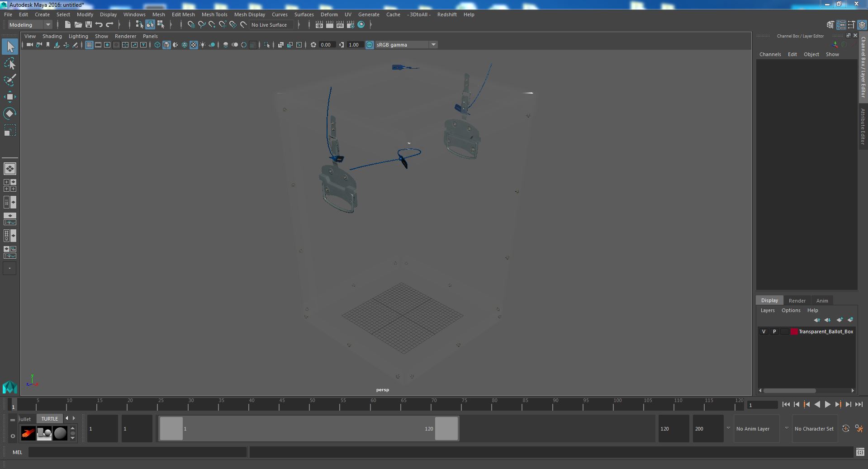Play animation backwards
This screenshot has height=469, width=868.
[x=817, y=405]
